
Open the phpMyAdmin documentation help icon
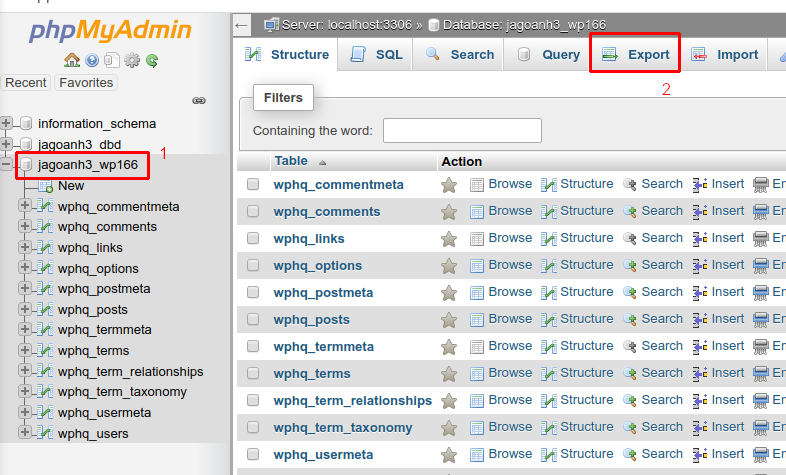pyautogui.click(x=92, y=60)
